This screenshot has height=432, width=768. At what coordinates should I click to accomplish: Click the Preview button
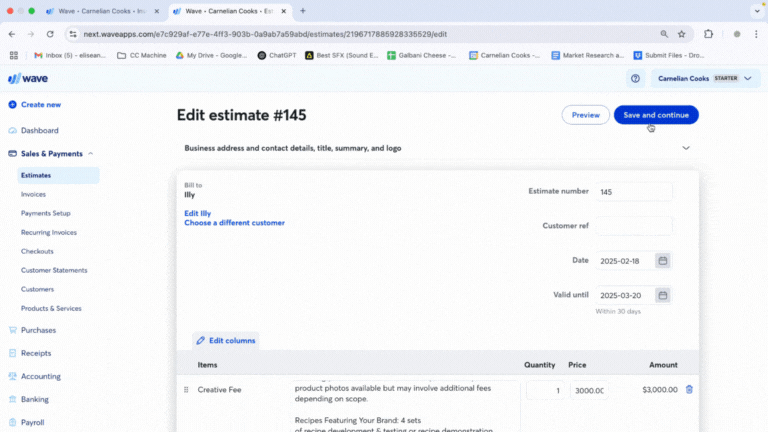click(x=585, y=115)
